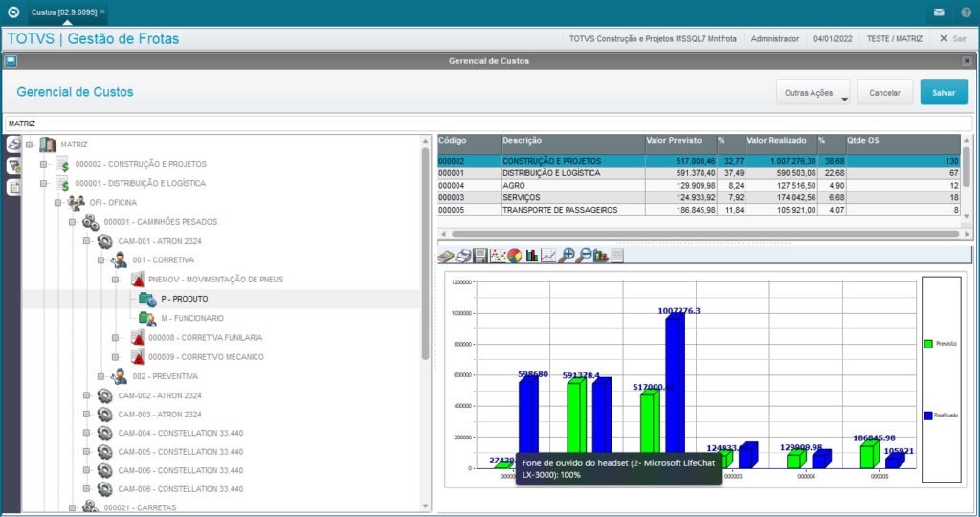Select CAM-004 - CONSTELLATION 33.440 tree item

point(181,434)
